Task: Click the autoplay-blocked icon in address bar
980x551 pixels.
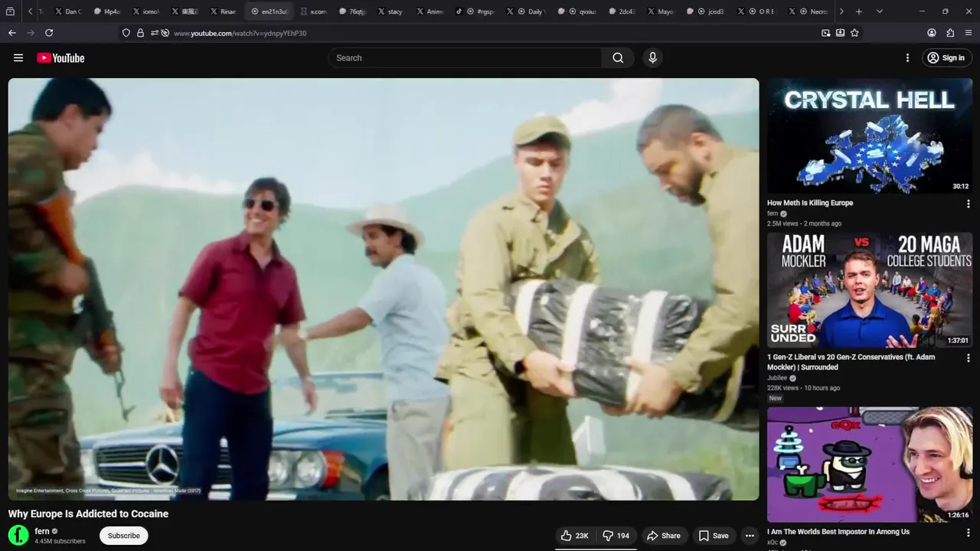Action: (x=165, y=33)
